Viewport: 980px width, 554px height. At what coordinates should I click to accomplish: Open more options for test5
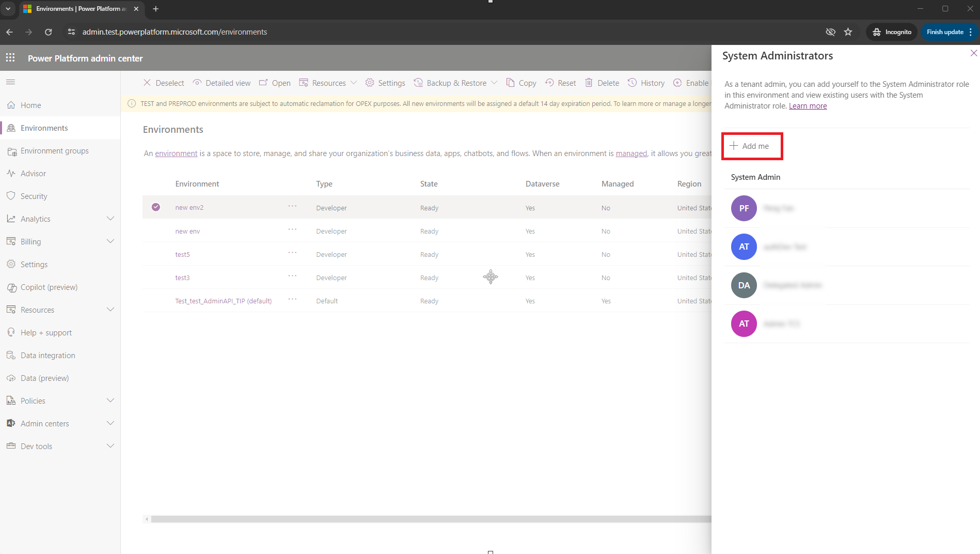pyautogui.click(x=292, y=253)
